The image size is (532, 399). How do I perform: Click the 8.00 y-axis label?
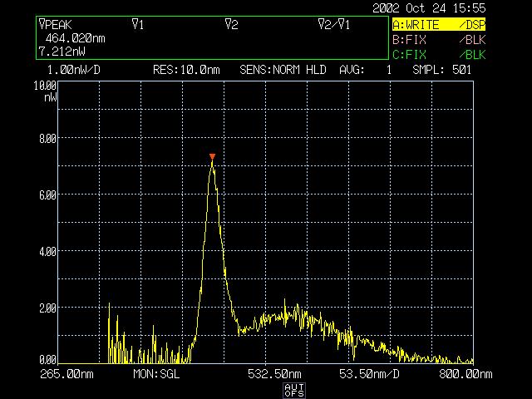pos(48,139)
